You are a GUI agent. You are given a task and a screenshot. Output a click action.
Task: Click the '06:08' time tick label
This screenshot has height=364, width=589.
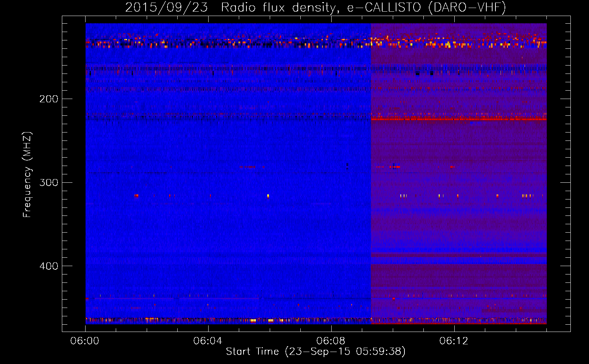[331, 341]
